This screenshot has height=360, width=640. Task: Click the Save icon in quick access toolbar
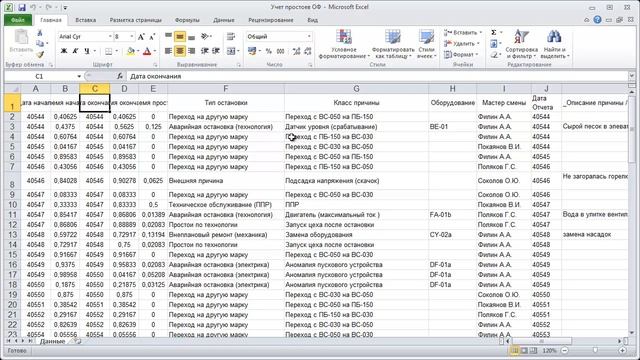click(x=22, y=7)
